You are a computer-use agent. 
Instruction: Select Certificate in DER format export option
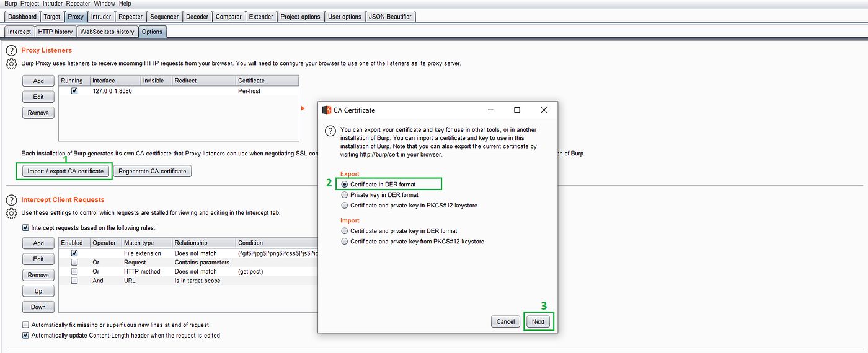point(345,185)
